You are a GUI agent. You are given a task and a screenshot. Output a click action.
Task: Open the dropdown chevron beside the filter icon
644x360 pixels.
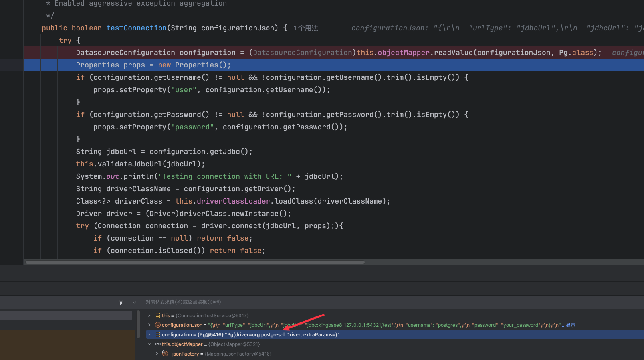pos(134,302)
